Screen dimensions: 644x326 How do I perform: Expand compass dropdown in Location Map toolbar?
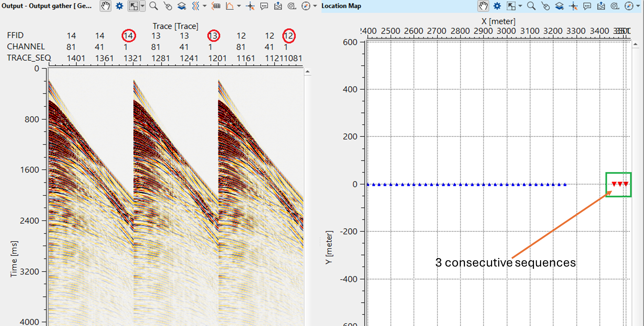pyautogui.click(x=638, y=6)
